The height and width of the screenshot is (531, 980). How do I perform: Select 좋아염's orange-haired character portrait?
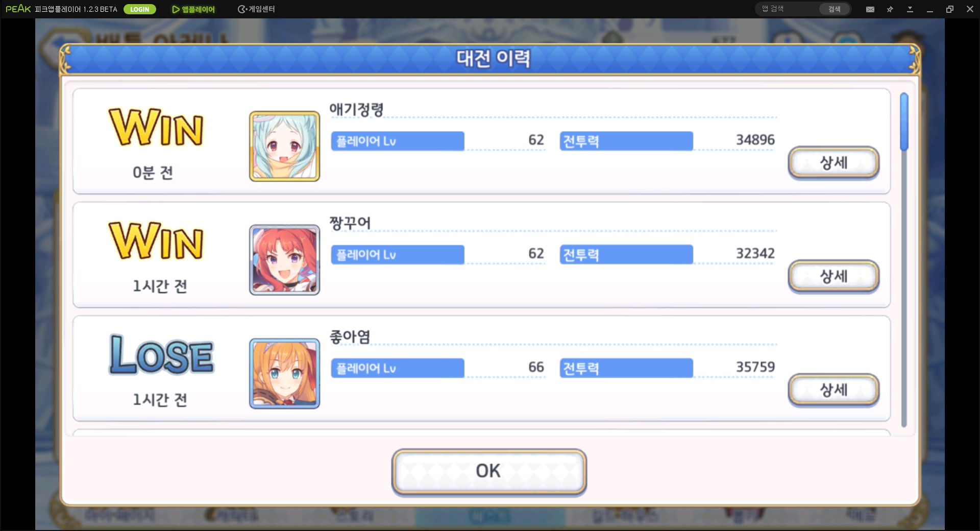[284, 374]
